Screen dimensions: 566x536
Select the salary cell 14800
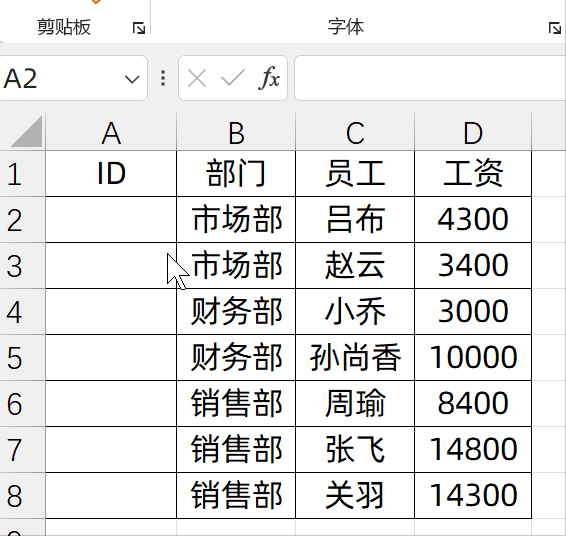point(473,449)
